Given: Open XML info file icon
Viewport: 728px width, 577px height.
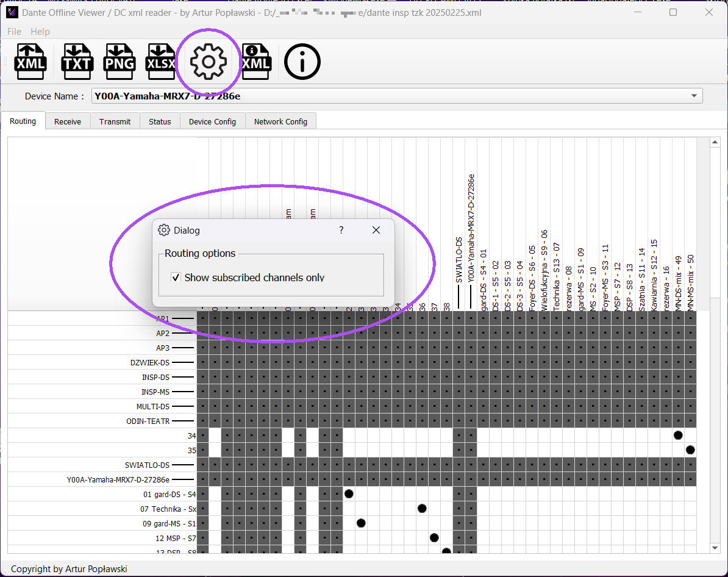Looking at the screenshot, I should [256, 62].
